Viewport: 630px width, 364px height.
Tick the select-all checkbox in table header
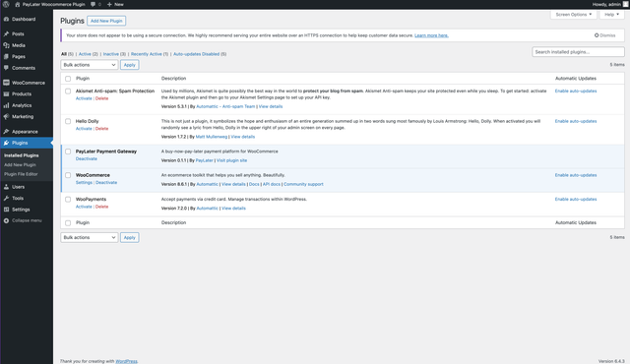pyautogui.click(x=68, y=79)
